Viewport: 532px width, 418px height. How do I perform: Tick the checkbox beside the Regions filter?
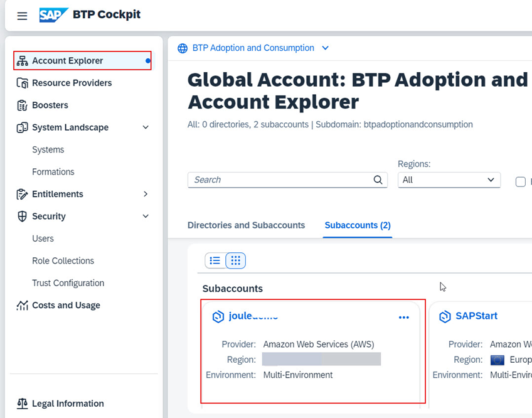pyautogui.click(x=520, y=182)
